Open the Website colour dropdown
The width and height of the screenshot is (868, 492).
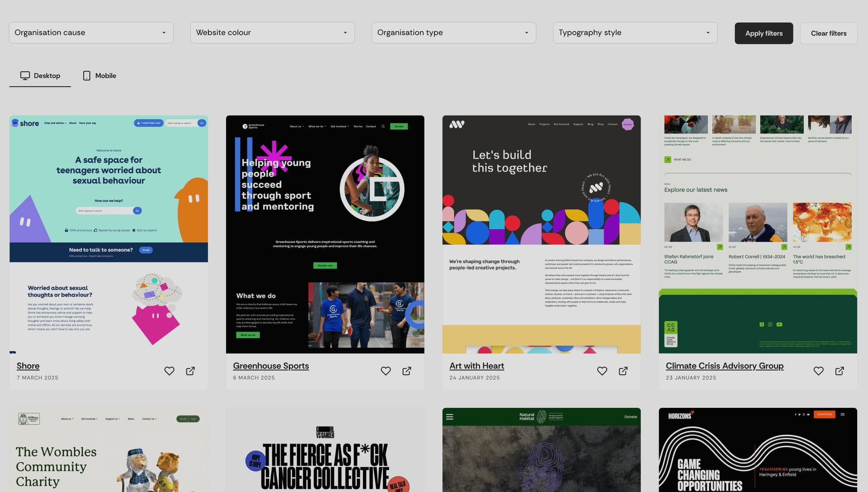pos(272,33)
